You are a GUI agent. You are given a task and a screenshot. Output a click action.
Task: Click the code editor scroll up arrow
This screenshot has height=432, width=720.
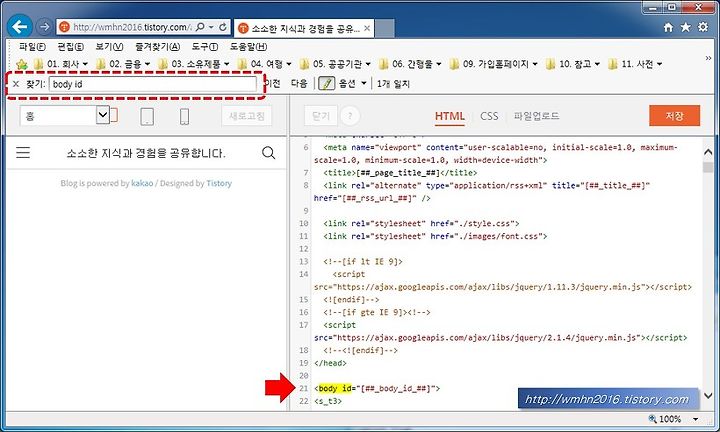coord(708,152)
